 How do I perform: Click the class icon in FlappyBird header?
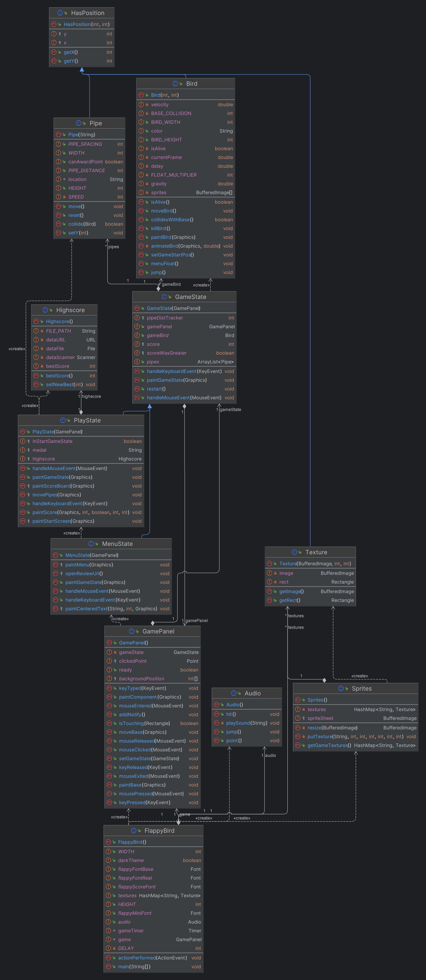pos(133,831)
